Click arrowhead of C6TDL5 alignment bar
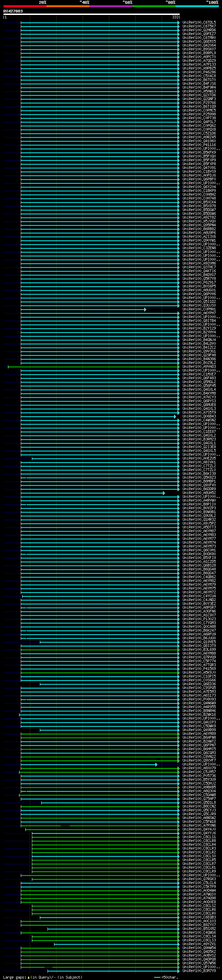 178,23
